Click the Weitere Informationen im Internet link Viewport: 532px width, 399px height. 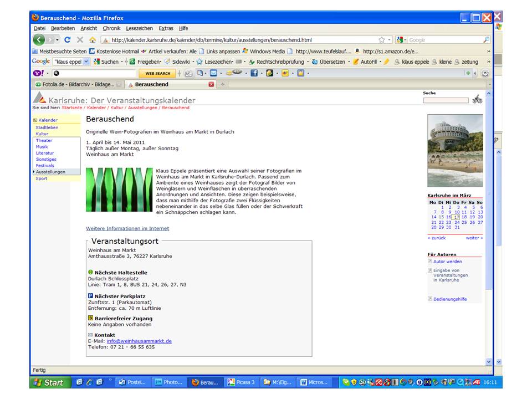[x=127, y=228]
